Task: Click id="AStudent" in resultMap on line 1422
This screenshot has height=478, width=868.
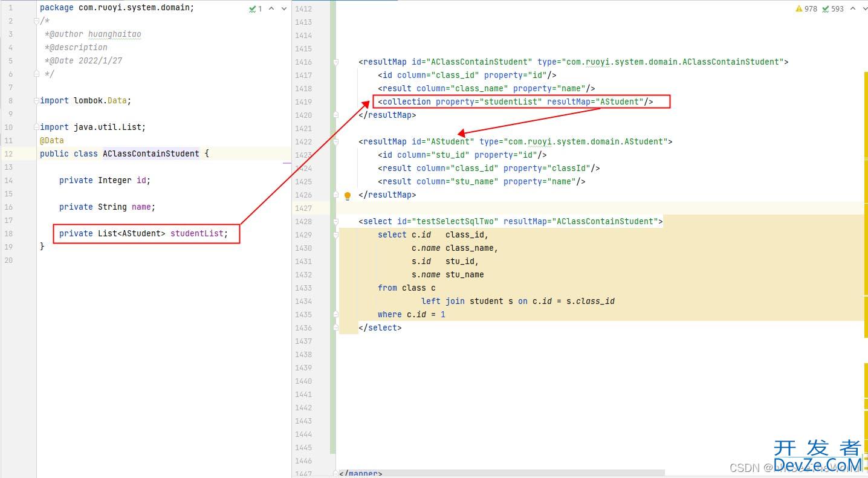Action: [443, 141]
